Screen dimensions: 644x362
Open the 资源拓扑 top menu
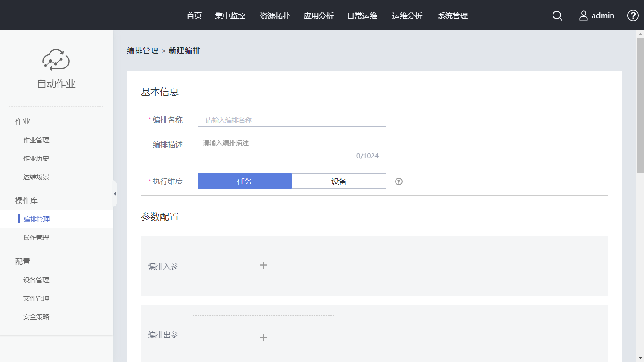(x=275, y=16)
